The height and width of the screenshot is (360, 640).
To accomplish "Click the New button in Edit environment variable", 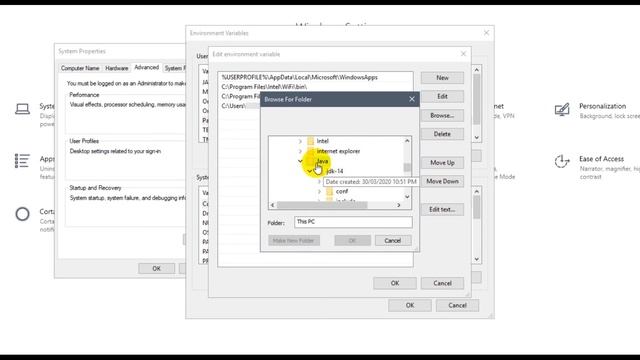I will [x=442, y=78].
